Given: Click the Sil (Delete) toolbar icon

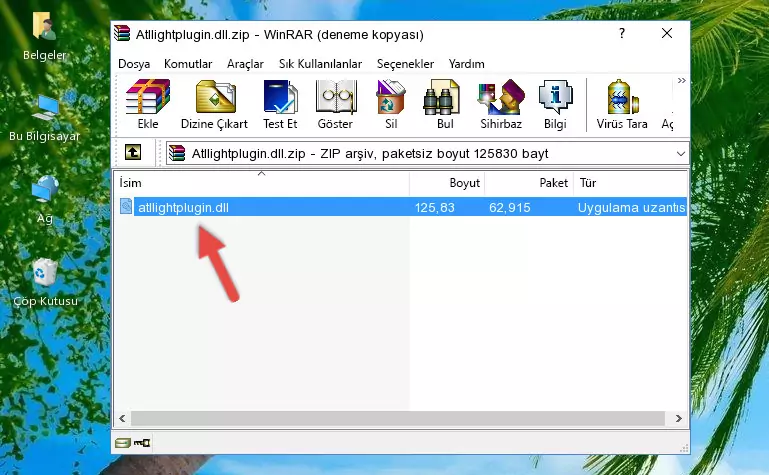Looking at the screenshot, I should (x=391, y=104).
